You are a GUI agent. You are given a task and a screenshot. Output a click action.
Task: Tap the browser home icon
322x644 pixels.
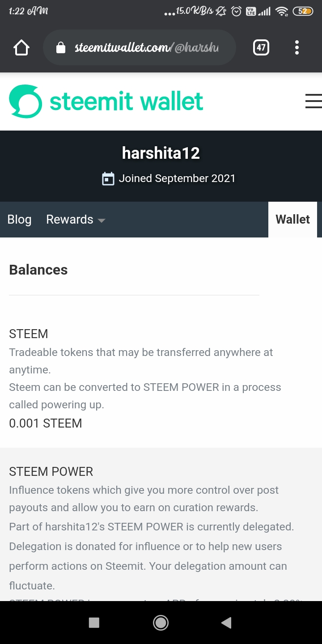[21, 47]
